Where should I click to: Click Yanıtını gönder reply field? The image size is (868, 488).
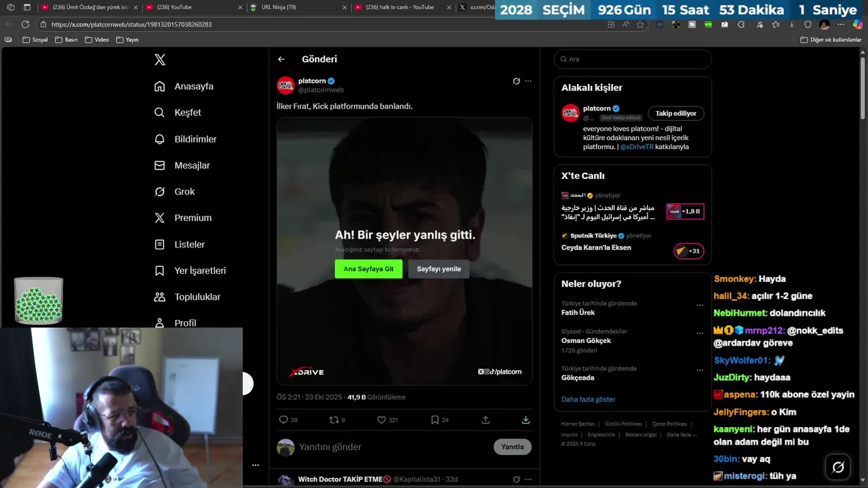click(x=393, y=447)
